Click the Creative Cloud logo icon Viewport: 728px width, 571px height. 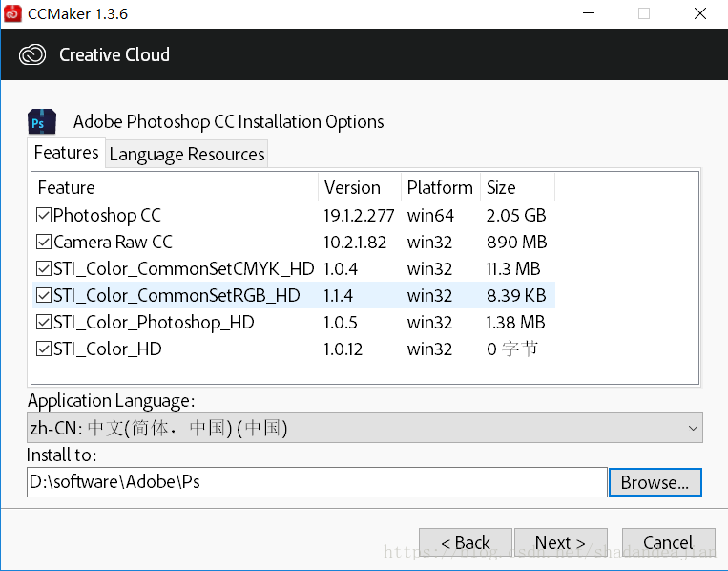[32, 54]
